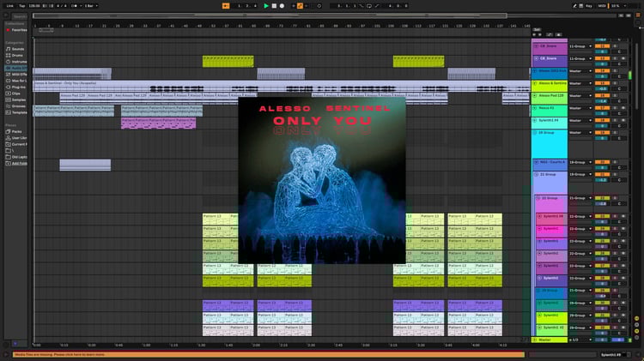Screen dimensions: 644x361
Task: Start playback with the green Play button
Action: click(x=266, y=6)
